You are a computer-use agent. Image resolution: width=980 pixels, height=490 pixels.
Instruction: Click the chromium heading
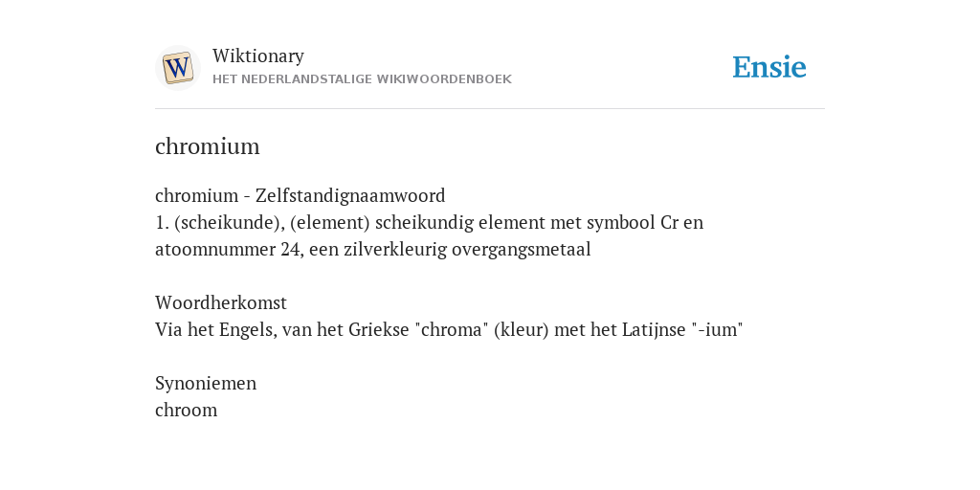click(207, 146)
